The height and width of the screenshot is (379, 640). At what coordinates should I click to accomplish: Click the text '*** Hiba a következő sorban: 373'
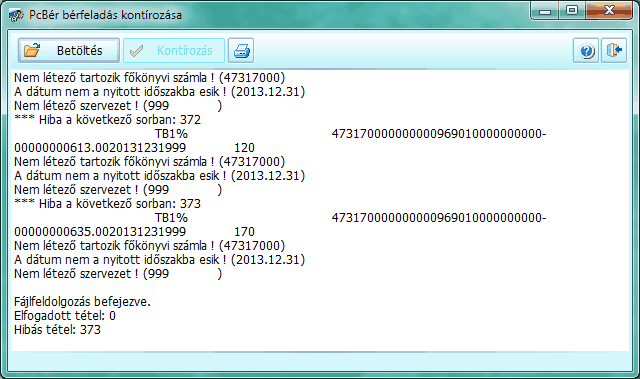point(107,204)
